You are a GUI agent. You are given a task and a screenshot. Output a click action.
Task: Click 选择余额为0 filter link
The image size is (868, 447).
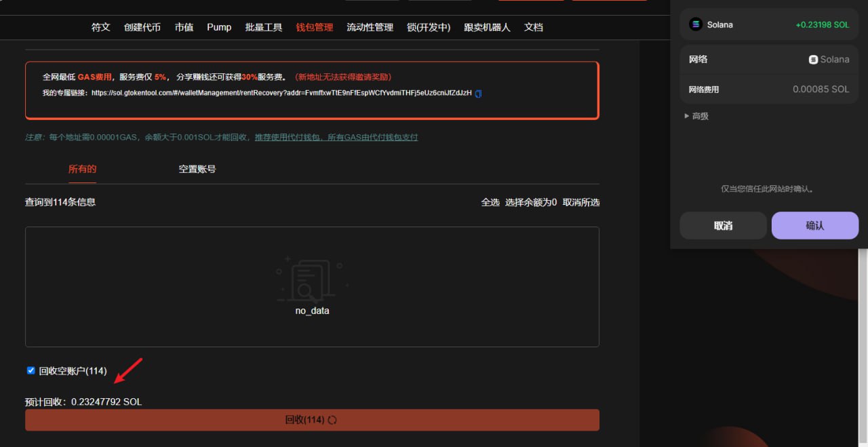[531, 202]
